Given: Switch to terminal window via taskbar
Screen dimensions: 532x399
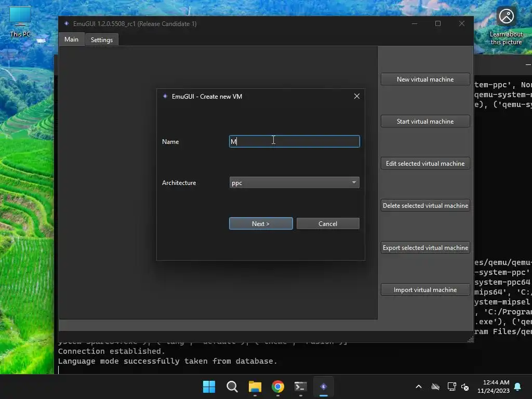Looking at the screenshot, I should (x=301, y=387).
